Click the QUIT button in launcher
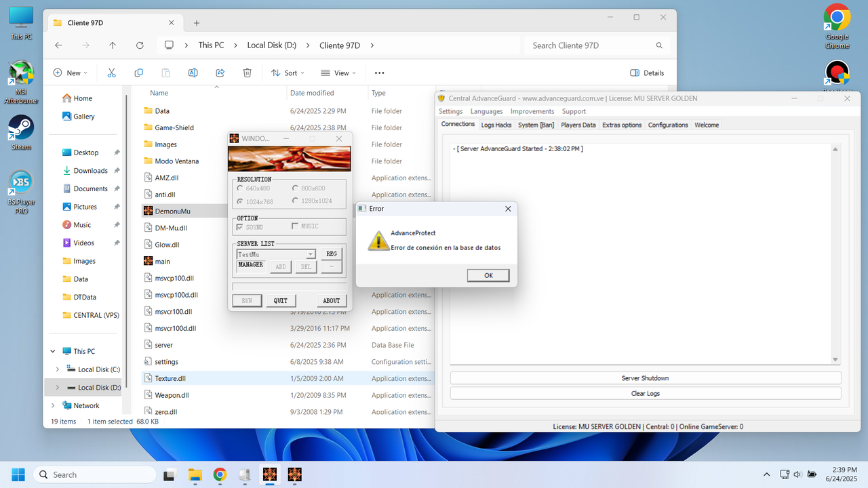This screenshot has width=868, height=488. (x=281, y=300)
